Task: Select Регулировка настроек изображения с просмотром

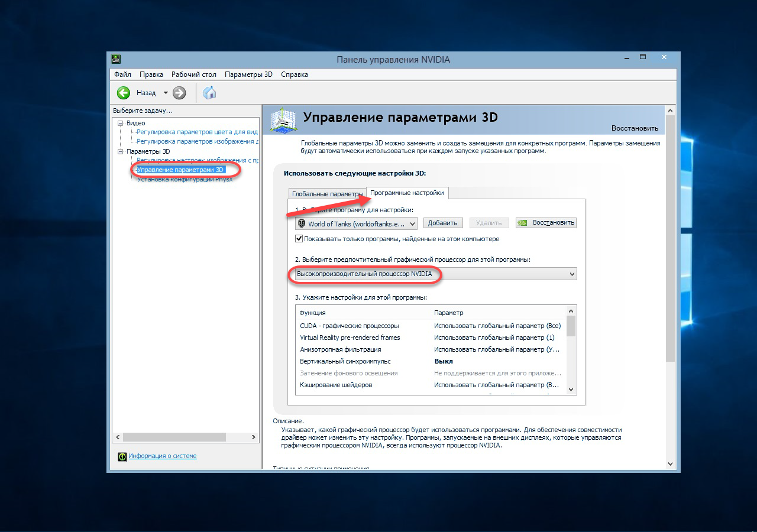Action: click(197, 160)
